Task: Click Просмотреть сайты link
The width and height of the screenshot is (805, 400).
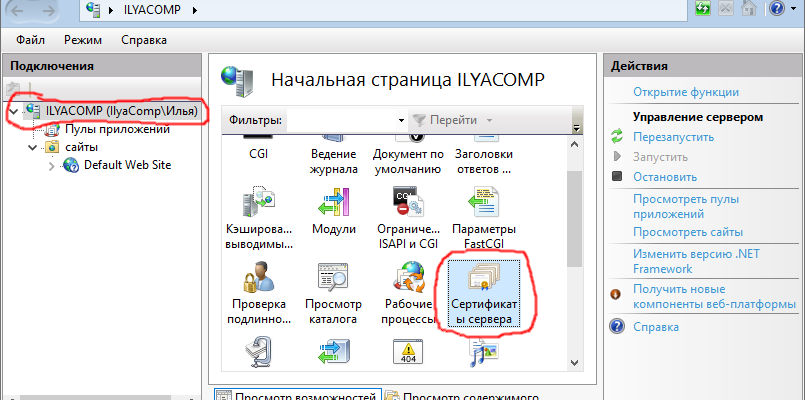Action: point(688,233)
